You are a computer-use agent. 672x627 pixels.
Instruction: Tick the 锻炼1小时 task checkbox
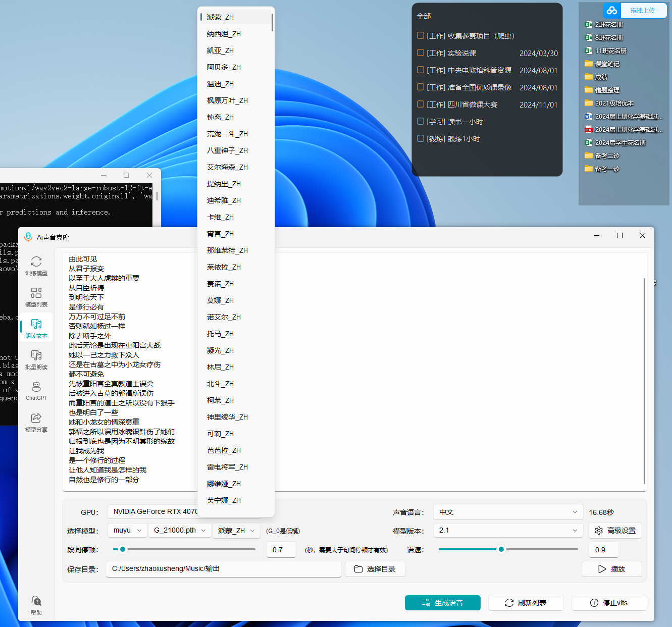420,138
